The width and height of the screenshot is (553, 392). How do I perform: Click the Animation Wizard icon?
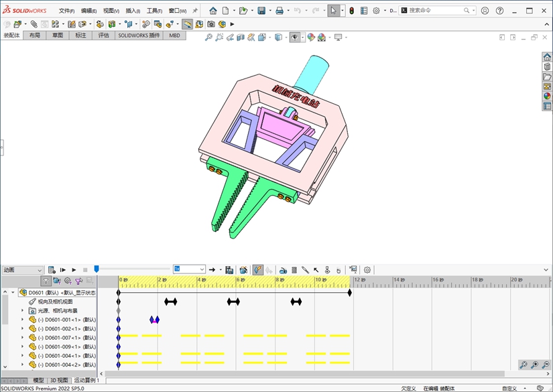coord(243,269)
